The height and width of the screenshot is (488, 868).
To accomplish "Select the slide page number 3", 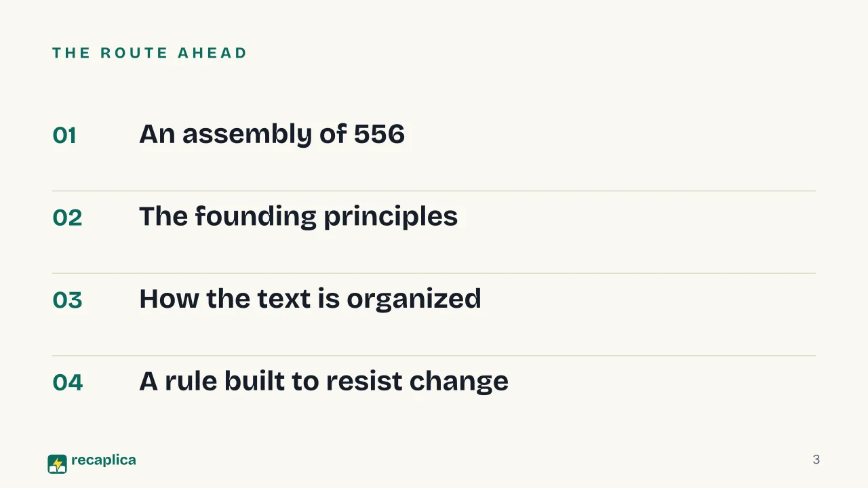I will click(x=816, y=460).
